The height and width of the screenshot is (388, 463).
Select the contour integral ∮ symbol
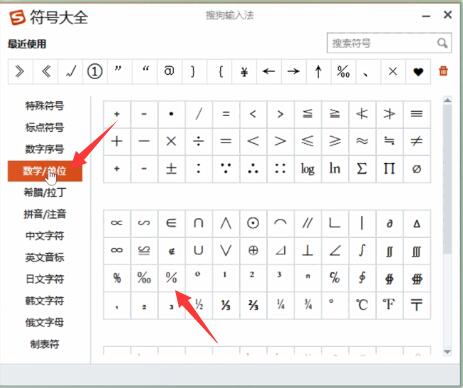[362, 278]
